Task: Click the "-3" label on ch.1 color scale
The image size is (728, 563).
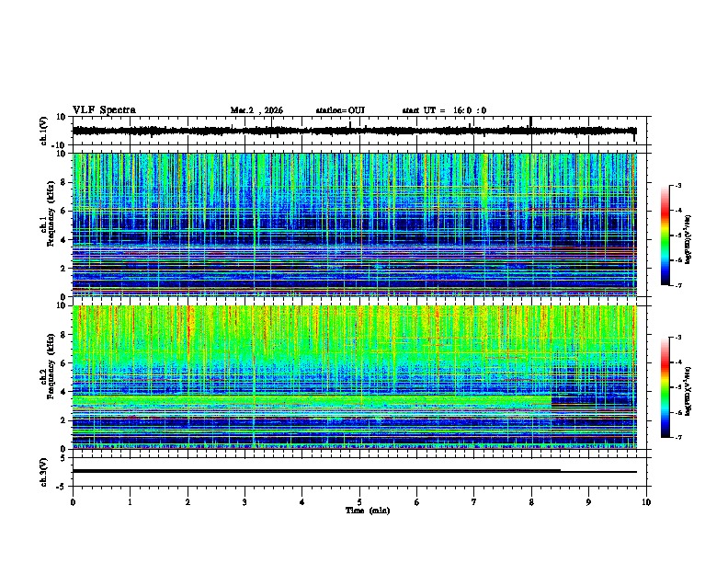Action: [677, 186]
